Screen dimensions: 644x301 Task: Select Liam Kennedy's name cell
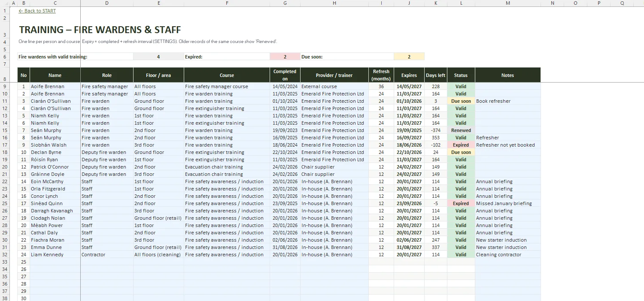55,255
